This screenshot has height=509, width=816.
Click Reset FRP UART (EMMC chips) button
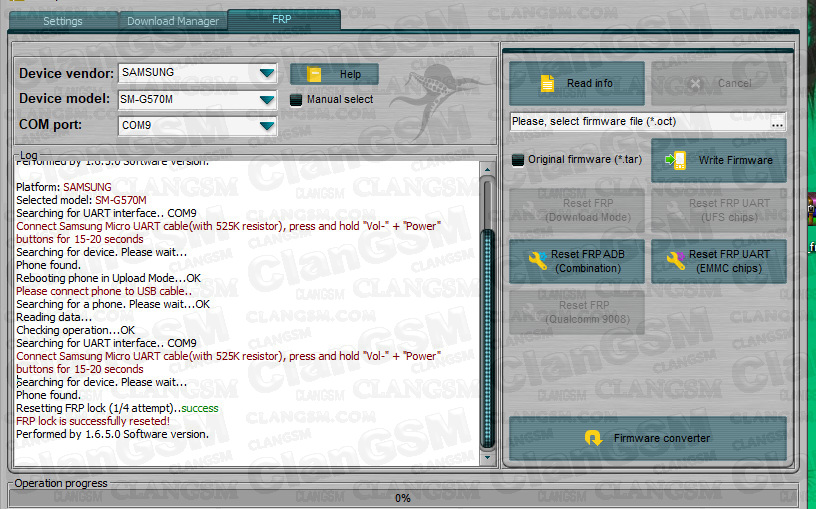click(719, 261)
